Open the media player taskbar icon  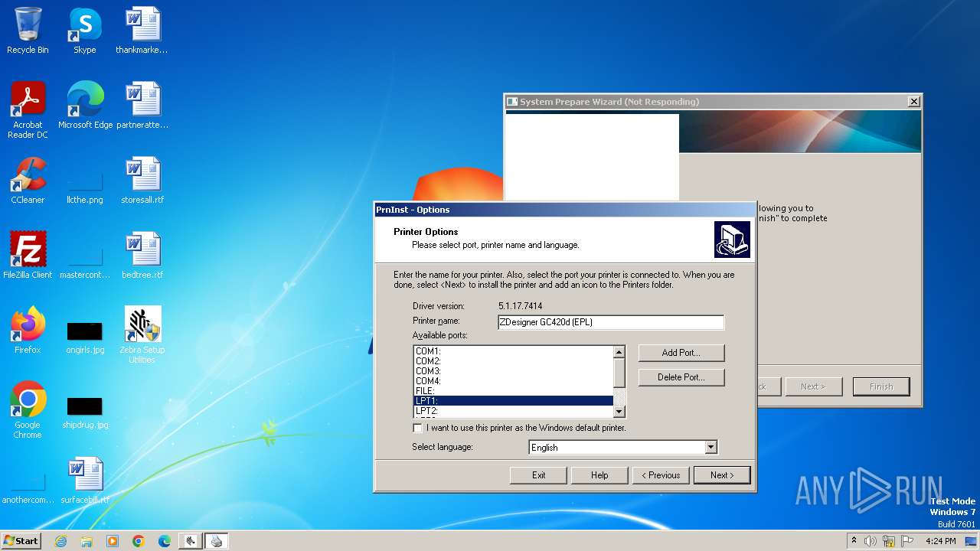click(x=113, y=541)
